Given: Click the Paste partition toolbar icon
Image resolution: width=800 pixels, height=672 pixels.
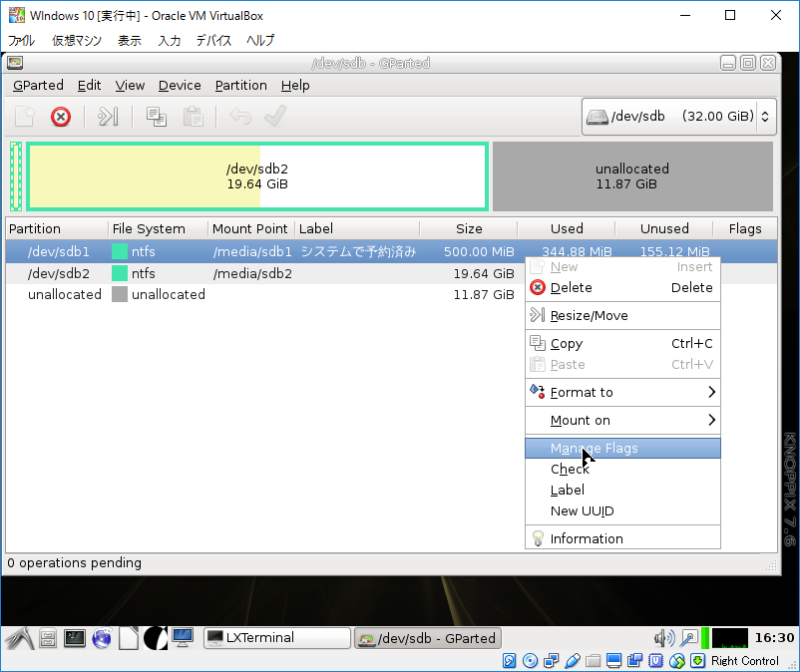Looking at the screenshot, I should [194, 117].
